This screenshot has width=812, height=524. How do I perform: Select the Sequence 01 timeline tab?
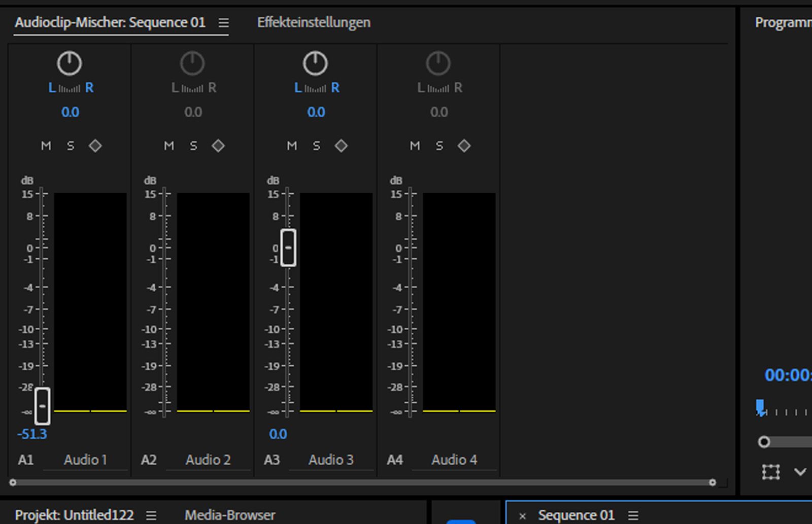[x=576, y=515]
